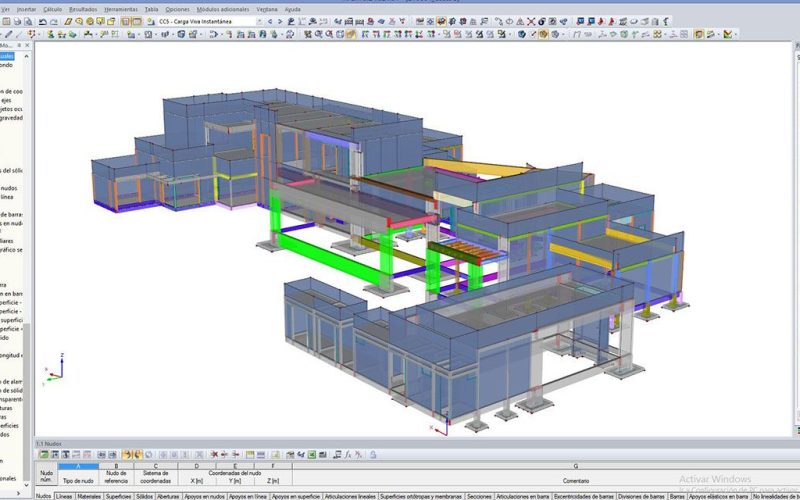Open the Módulos adicionales menu
The height and width of the screenshot is (500, 800).
tap(223, 9)
